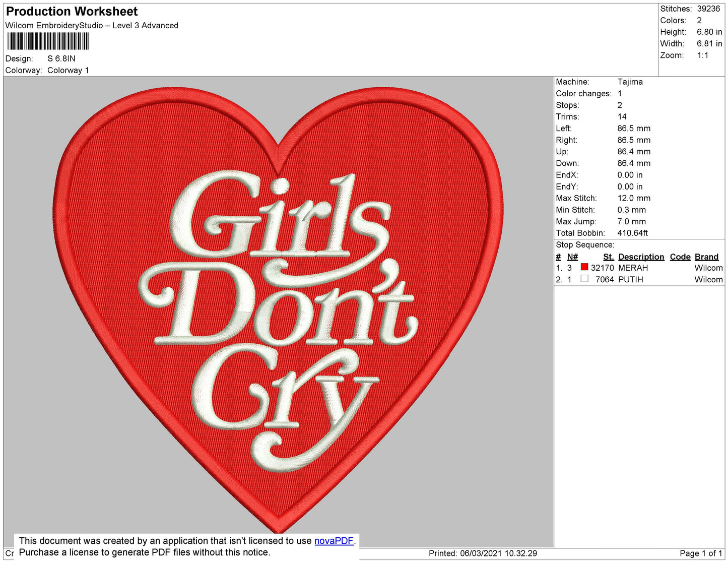
Task: Click stitch count 32170 in stop sequence
Action: tap(603, 268)
